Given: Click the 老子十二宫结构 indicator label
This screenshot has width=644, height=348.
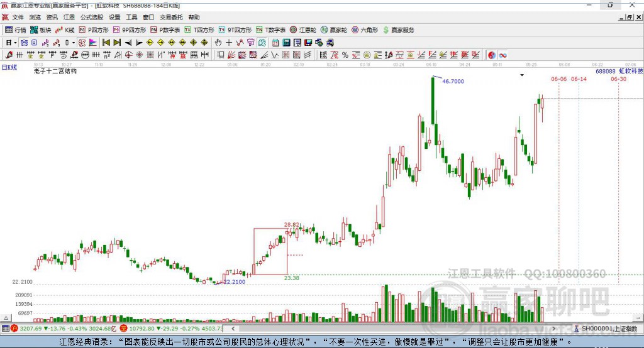Looking at the screenshot, I should (x=55, y=71).
